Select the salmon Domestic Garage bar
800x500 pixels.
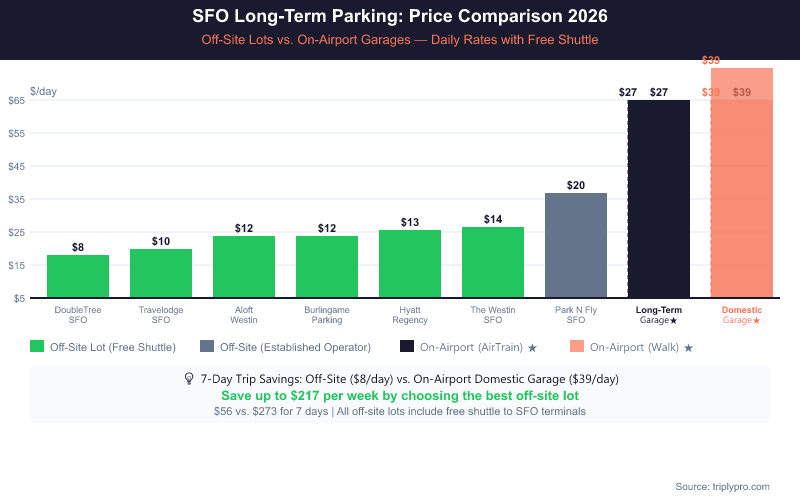click(x=742, y=185)
